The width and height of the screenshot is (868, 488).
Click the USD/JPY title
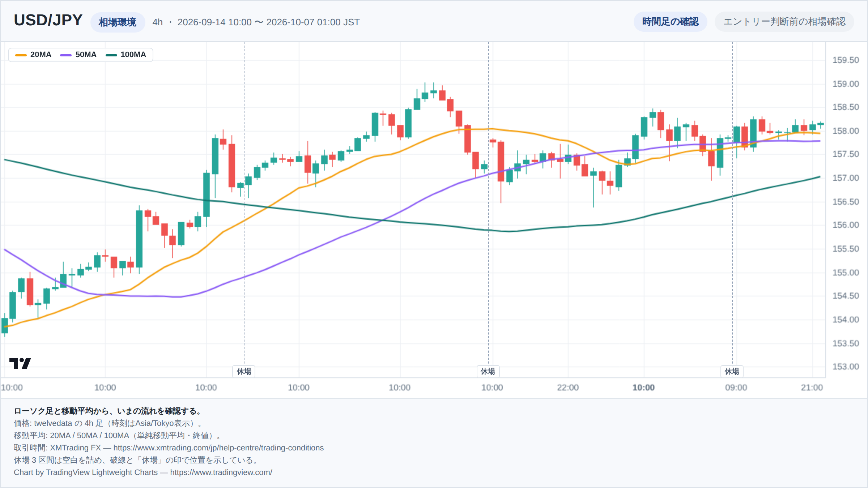(48, 20)
